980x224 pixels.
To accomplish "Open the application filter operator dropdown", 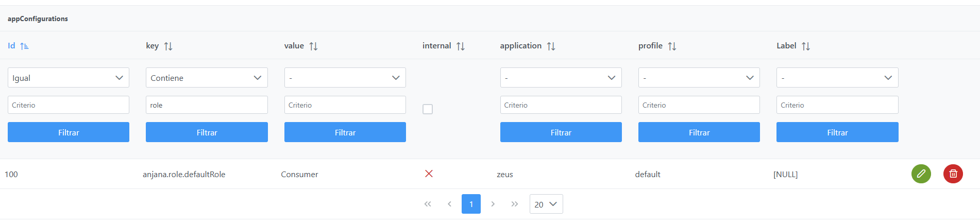I will coord(561,78).
